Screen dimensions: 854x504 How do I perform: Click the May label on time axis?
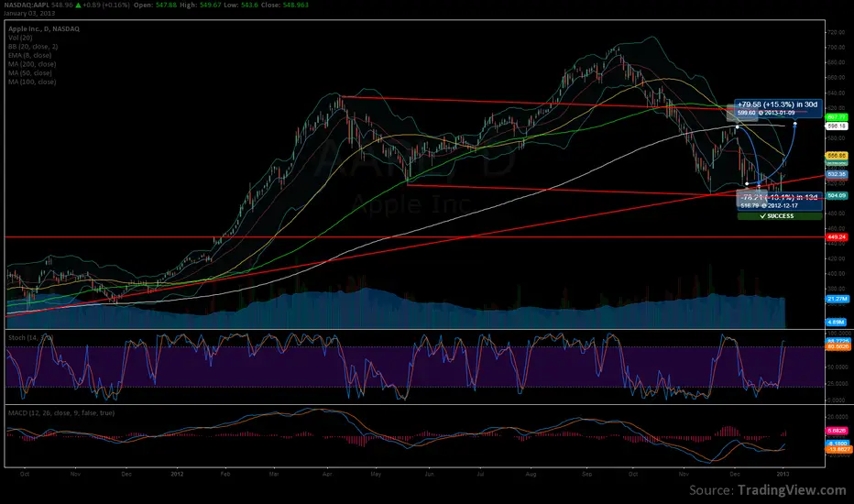tap(376, 474)
